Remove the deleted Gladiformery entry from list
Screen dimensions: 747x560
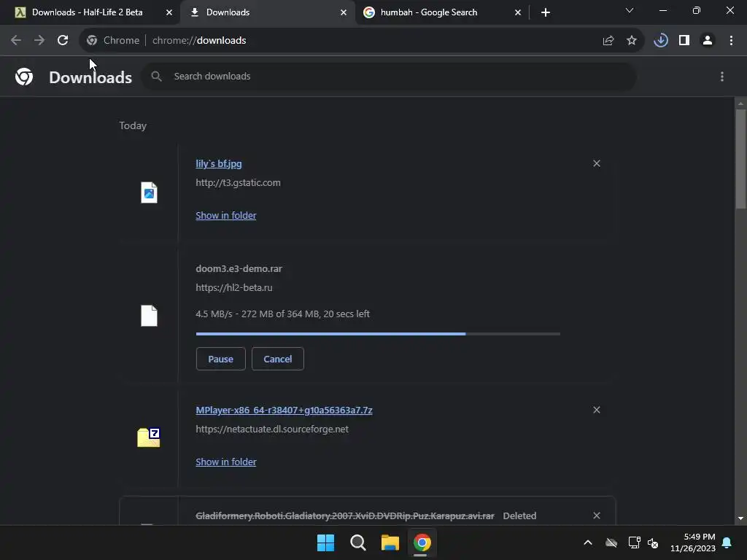point(597,516)
